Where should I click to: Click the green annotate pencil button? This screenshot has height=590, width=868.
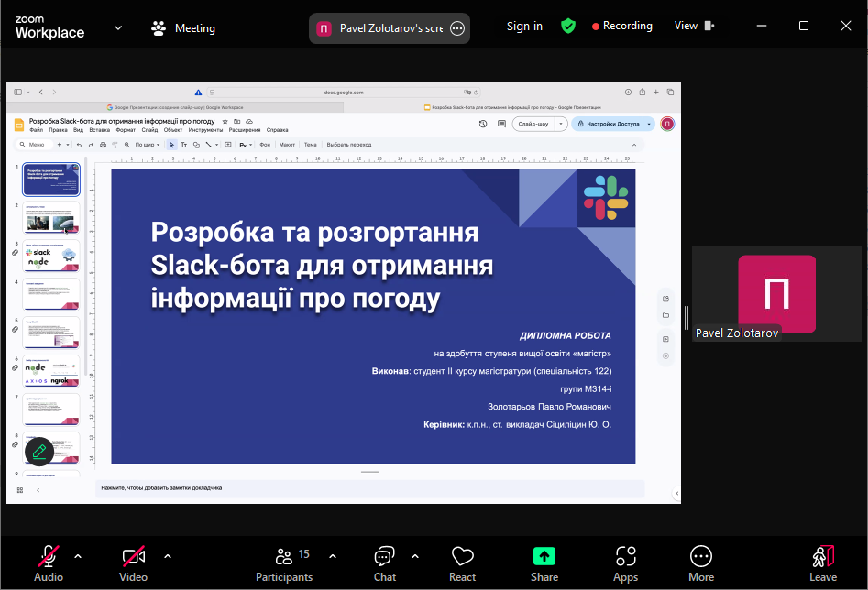point(38,452)
